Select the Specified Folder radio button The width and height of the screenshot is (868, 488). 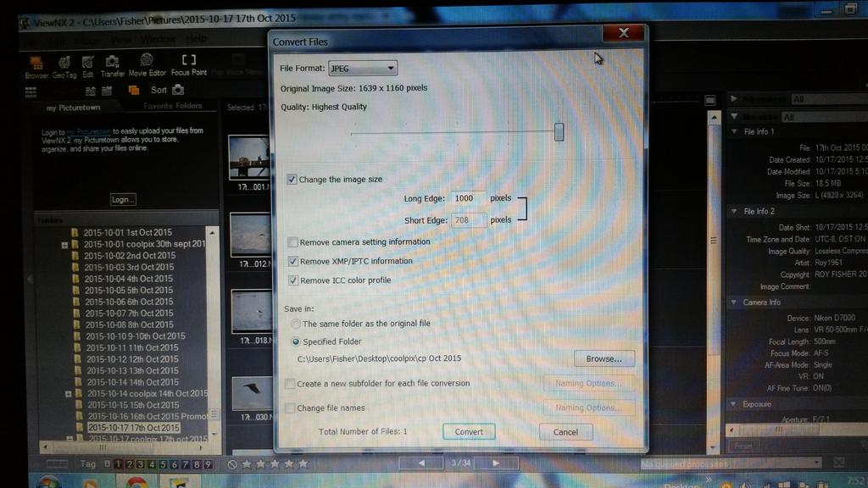click(296, 342)
